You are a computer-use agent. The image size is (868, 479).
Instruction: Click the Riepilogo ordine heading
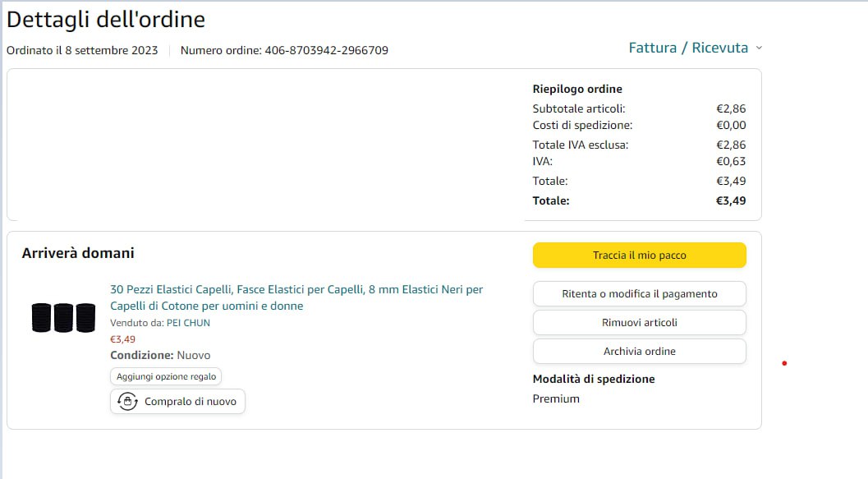(x=577, y=90)
